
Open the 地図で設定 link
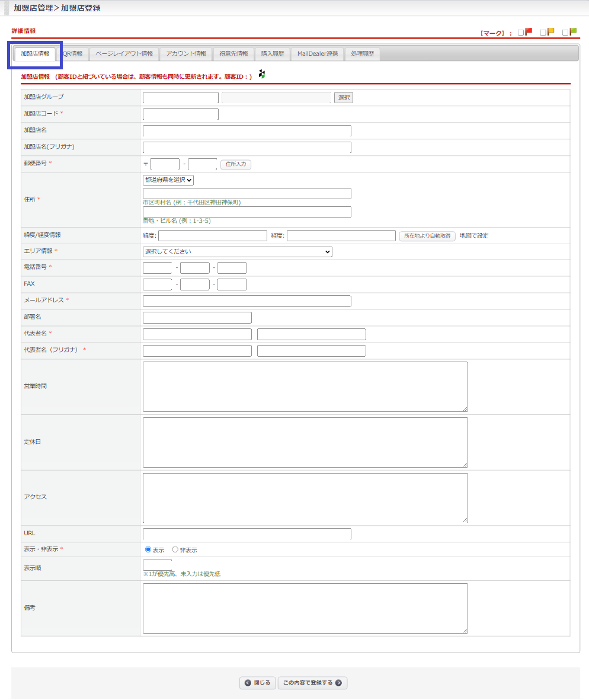pos(474,236)
